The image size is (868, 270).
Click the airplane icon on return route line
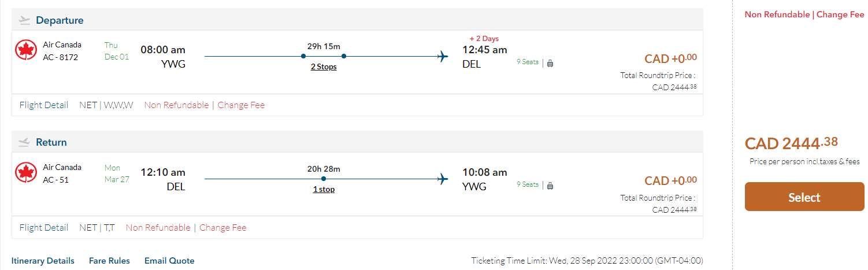coord(443,179)
